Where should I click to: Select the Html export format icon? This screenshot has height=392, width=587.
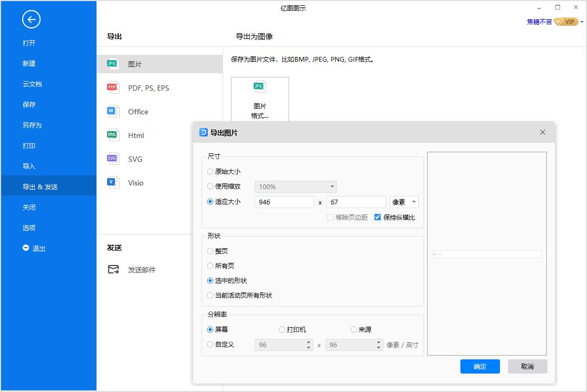pos(112,134)
